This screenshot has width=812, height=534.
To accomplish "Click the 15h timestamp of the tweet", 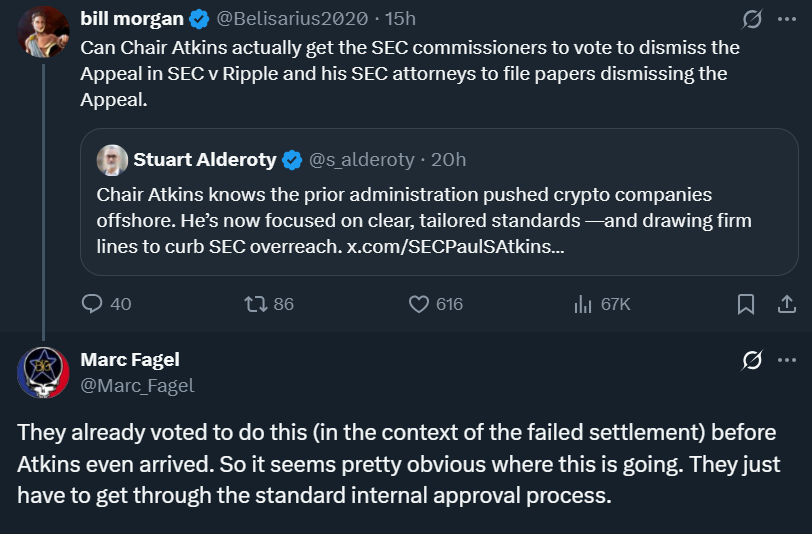I will 400,19.
